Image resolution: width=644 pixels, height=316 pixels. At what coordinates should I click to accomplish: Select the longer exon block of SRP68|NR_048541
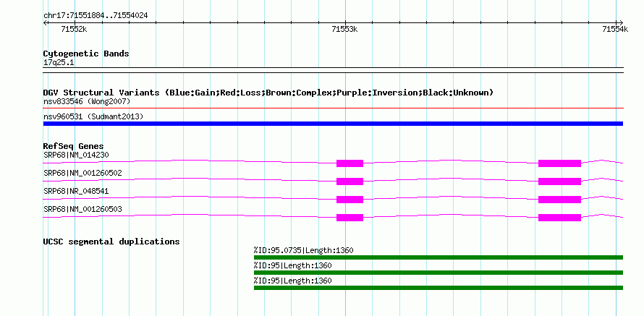click(x=560, y=200)
